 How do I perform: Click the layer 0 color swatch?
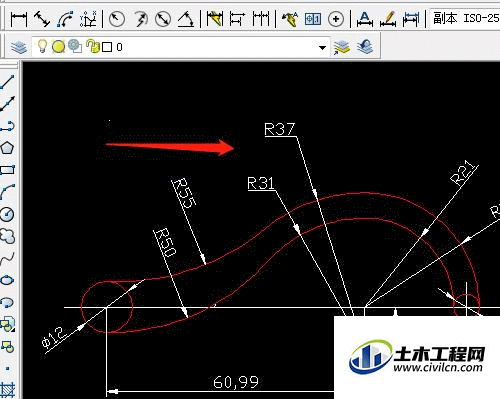coord(107,47)
